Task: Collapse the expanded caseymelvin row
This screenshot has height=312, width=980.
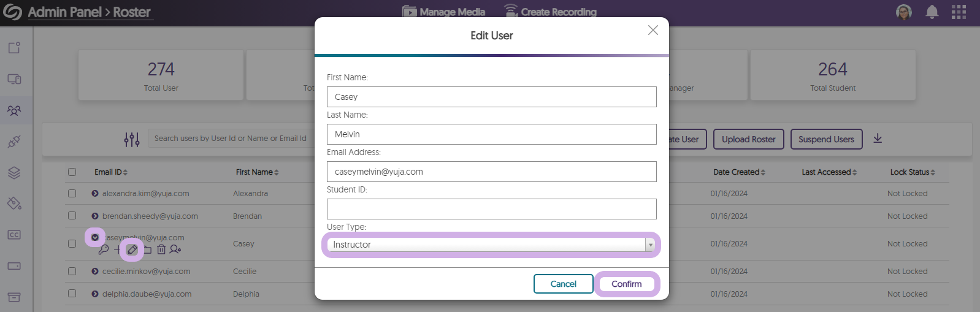Action: [95, 237]
